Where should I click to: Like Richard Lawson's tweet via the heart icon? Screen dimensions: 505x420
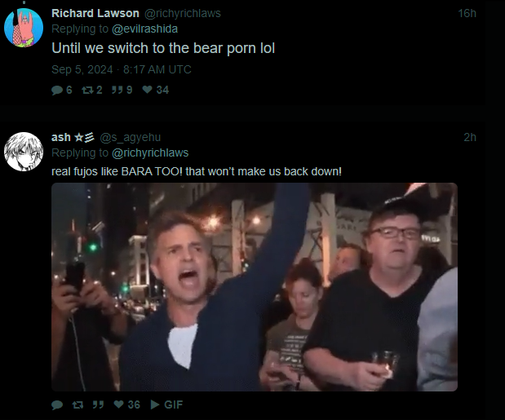point(147,90)
